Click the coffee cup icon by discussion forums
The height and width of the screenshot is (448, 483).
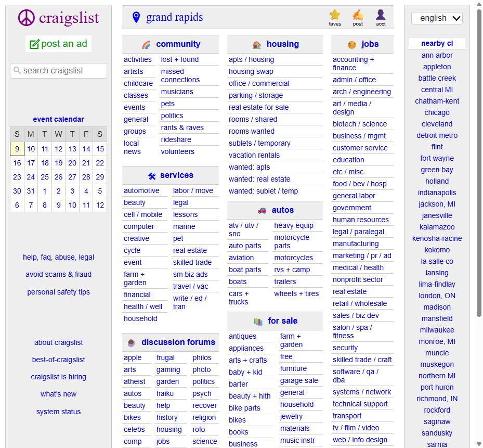coord(131,342)
